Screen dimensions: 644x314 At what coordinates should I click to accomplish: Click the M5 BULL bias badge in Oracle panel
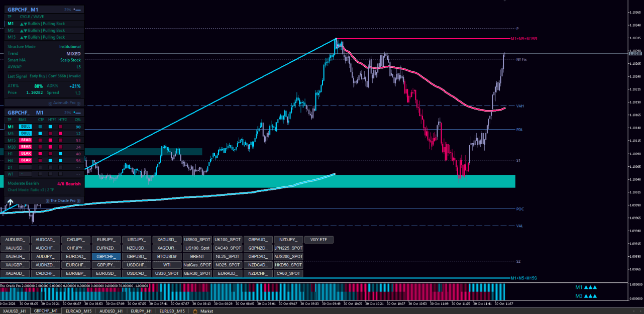click(x=26, y=134)
